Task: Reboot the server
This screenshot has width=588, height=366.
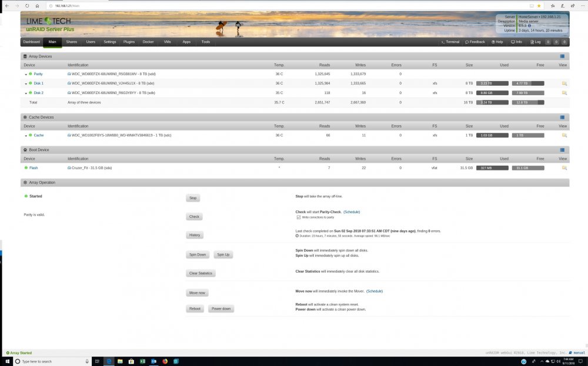Action: click(x=195, y=308)
